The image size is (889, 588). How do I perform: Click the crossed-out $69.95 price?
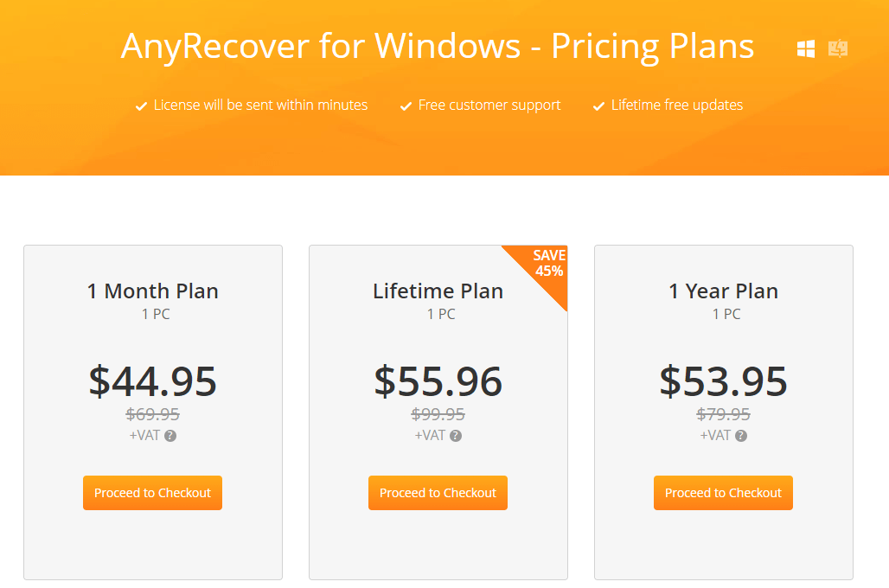tap(152, 414)
